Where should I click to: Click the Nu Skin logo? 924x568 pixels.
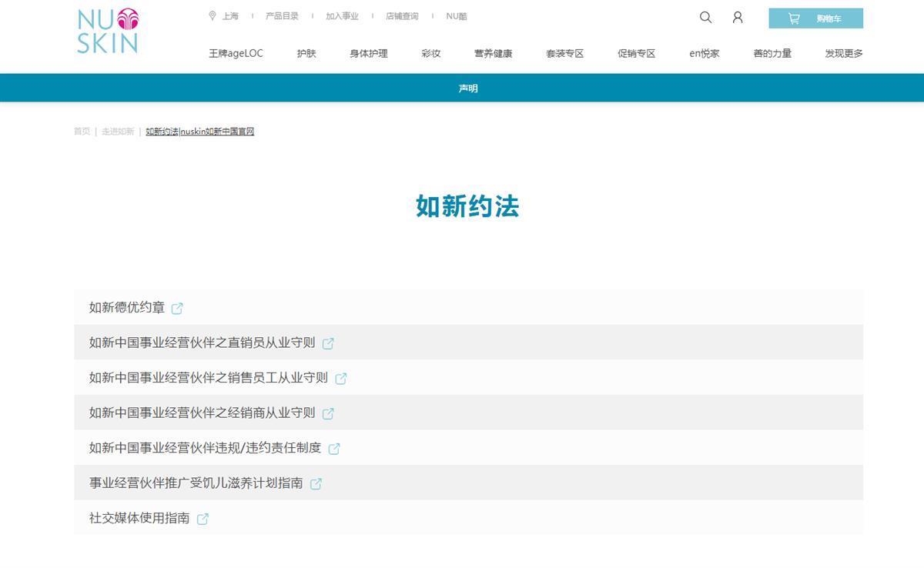[107, 31]
